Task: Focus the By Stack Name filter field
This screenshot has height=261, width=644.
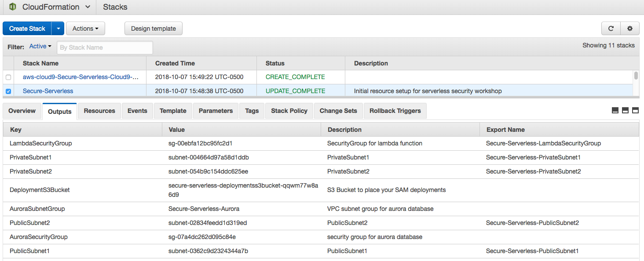Action: pos(105,47)
